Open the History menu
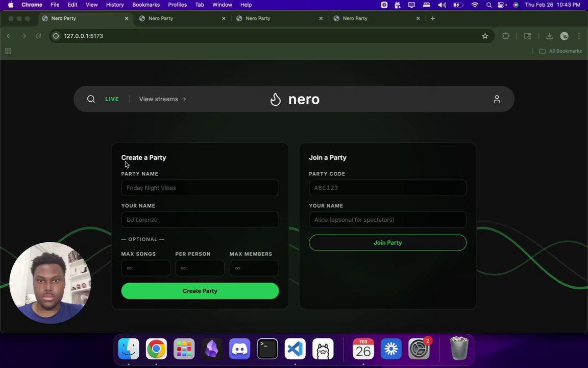 click(x=115, y=5)
